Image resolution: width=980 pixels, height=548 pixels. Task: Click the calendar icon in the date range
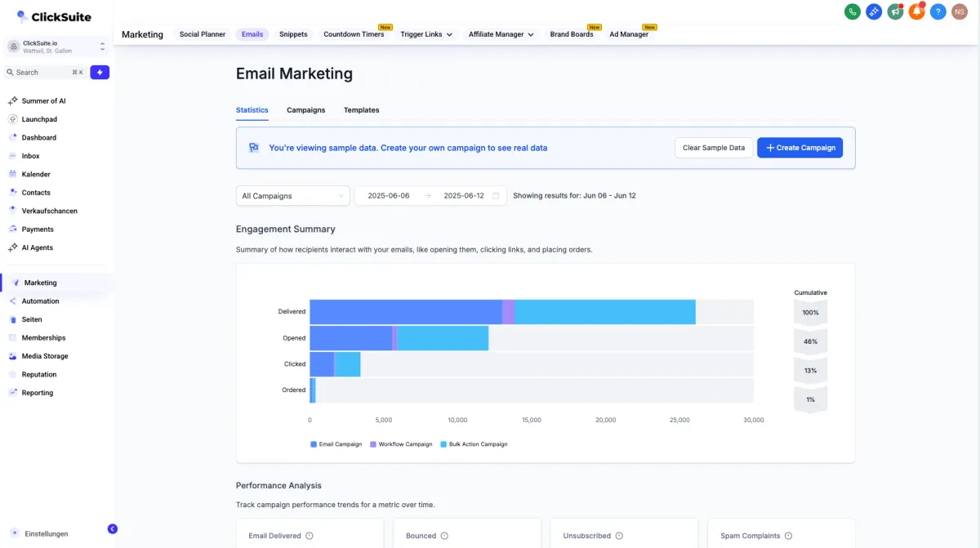pyautogui.click(x=496, y=196)
